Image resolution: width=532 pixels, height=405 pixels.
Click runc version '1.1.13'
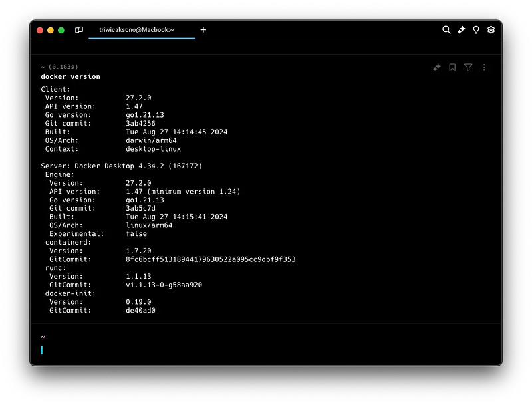(138, 276)
